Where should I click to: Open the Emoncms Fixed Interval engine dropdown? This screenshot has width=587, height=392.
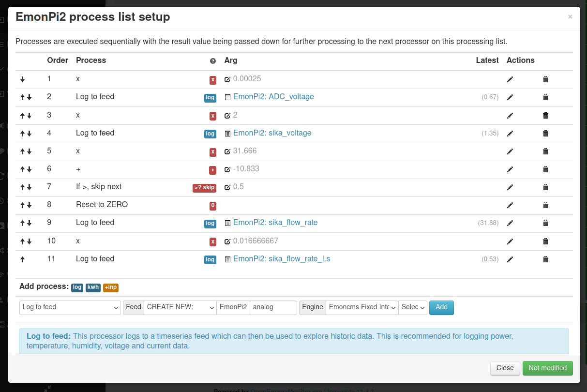362,307
